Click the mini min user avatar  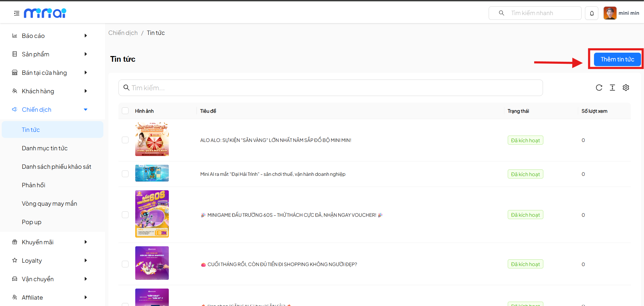coord(610,13)
